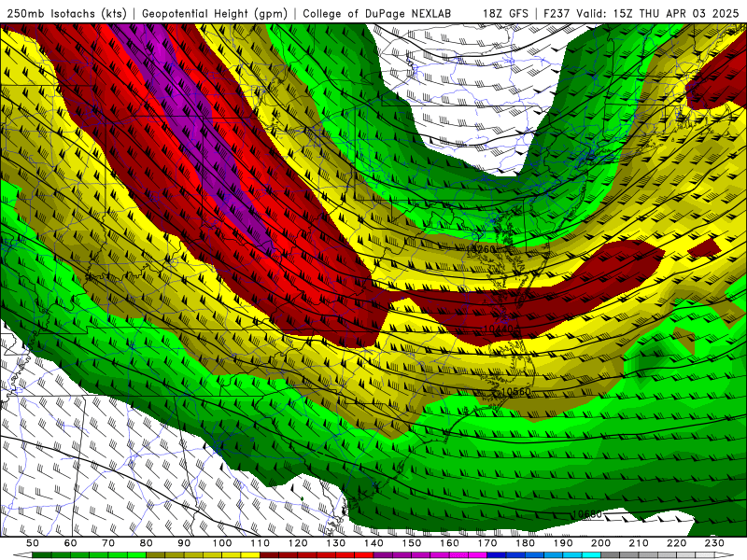Click the 230 value on the color scale
747x560 pixels.
tap(714, 543)
